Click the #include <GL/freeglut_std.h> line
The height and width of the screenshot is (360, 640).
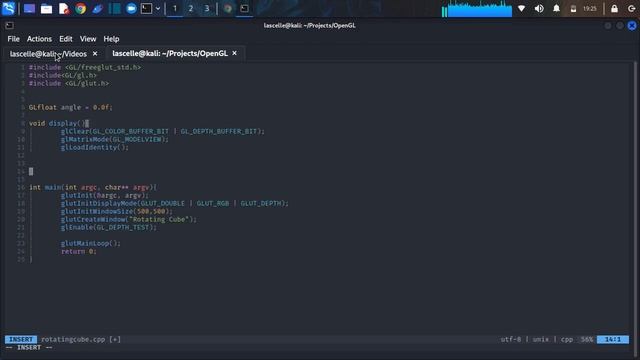pyautogui.click(x=85, y=67)
